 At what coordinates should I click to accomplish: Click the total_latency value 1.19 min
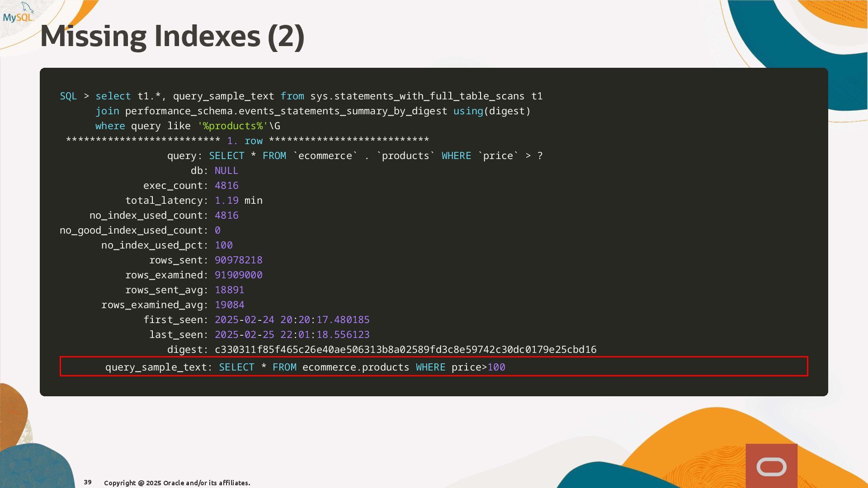239,201
